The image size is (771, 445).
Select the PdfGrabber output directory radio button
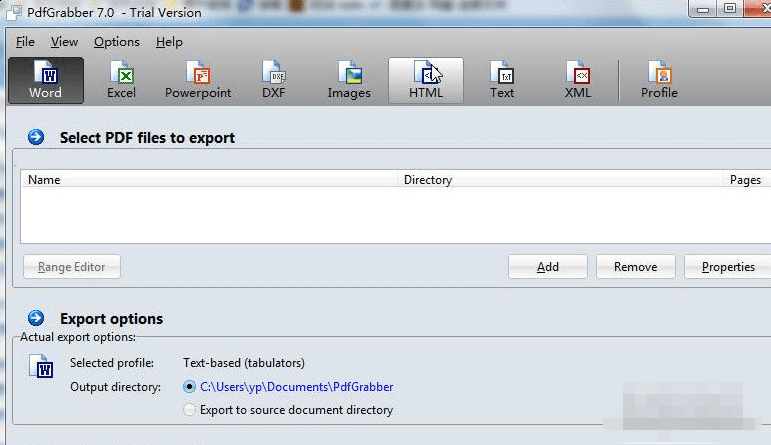pos(189,386)
